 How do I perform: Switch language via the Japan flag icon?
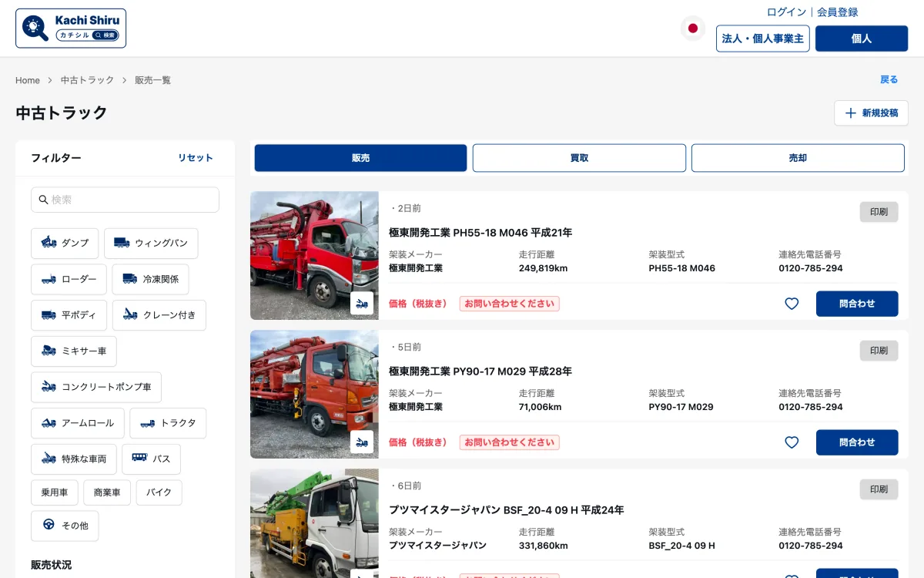tap(693, 29)
